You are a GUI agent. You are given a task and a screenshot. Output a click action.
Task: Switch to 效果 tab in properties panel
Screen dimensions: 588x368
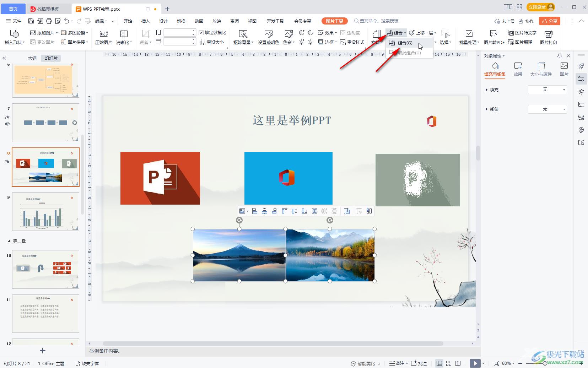coord(518,69)
